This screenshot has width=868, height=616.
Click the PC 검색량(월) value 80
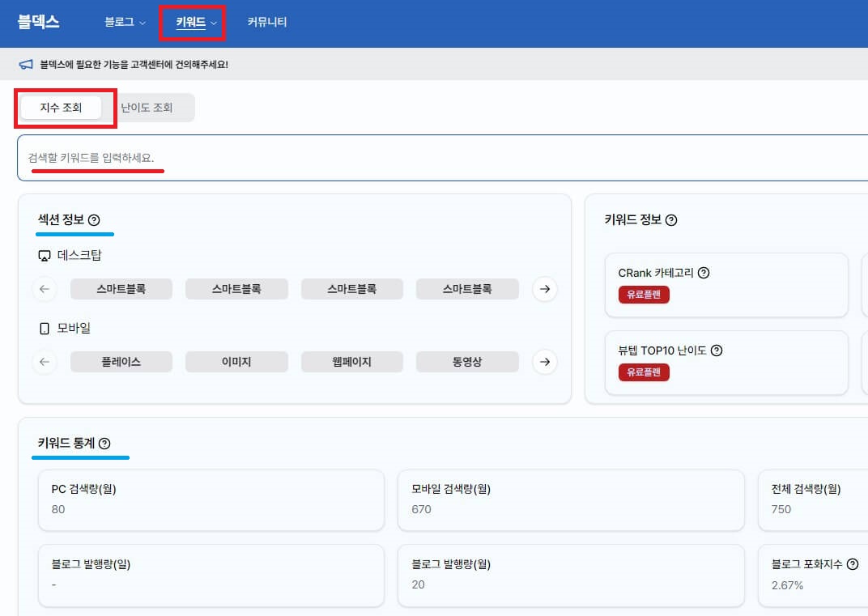coord(58,509)
